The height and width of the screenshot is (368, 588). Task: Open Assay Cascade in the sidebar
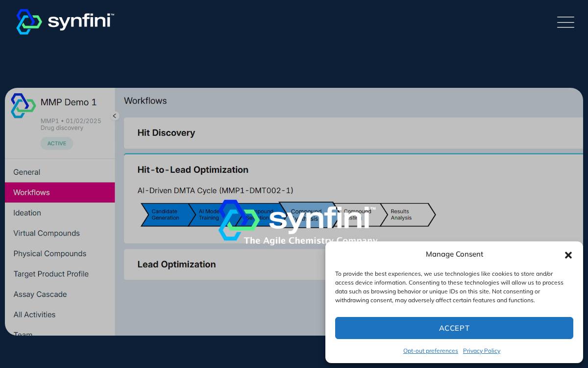tap(60, 294)
